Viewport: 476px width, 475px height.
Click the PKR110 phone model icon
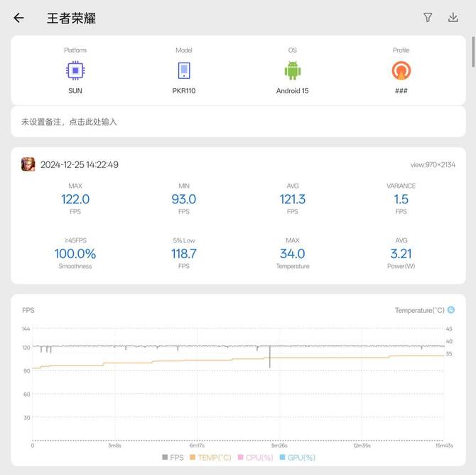[x=183, y=70]
